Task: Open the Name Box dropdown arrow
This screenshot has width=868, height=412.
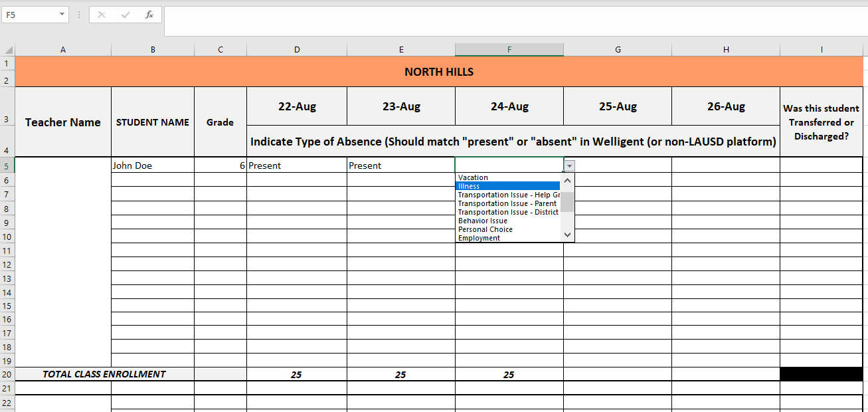Action: (x=62, y=14)
